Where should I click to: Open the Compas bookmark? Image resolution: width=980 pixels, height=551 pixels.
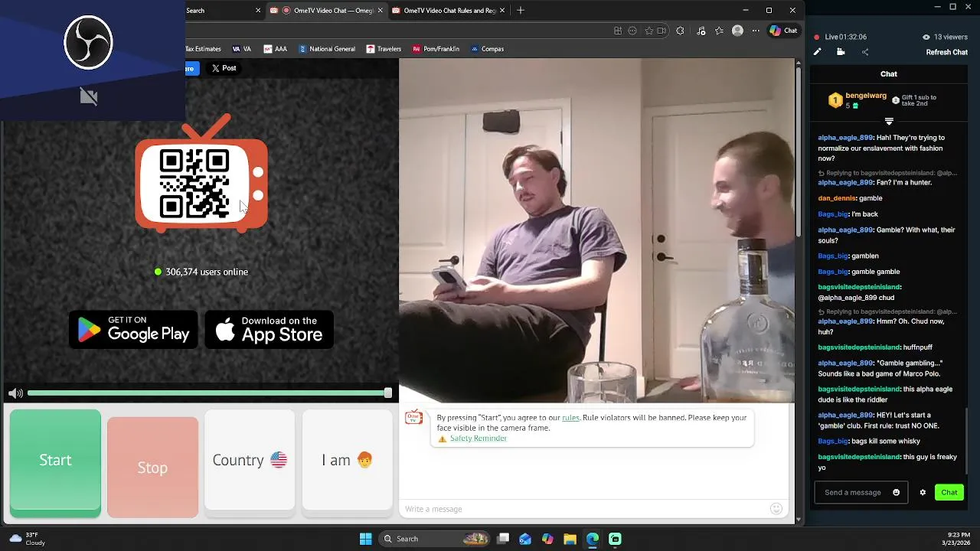[487, 49]
